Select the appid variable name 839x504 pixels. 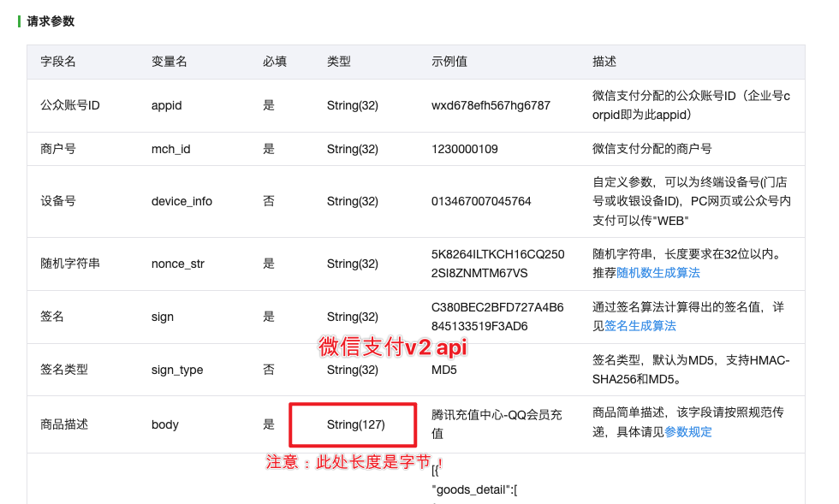tap(166, 105)
